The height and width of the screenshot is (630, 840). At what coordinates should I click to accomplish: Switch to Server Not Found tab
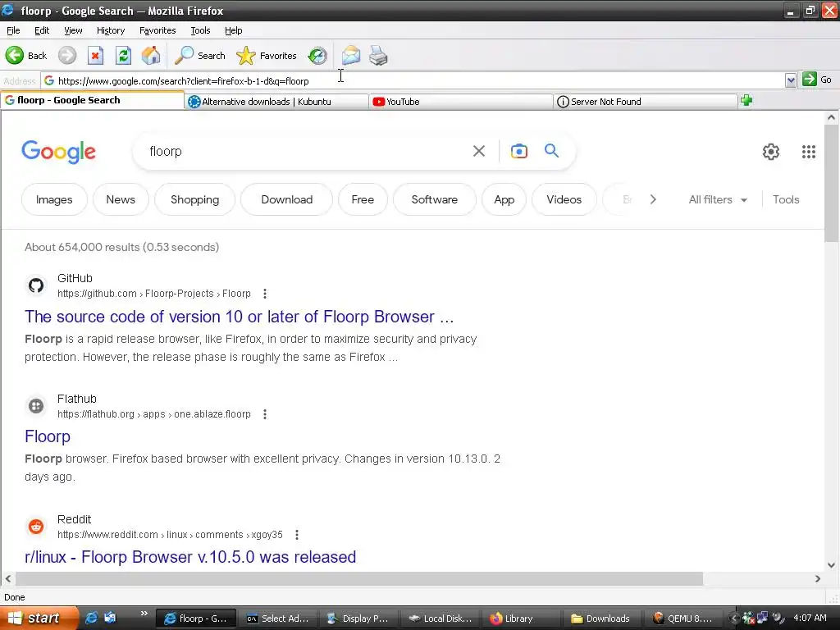pyautogui.click(x=646, y=101)
